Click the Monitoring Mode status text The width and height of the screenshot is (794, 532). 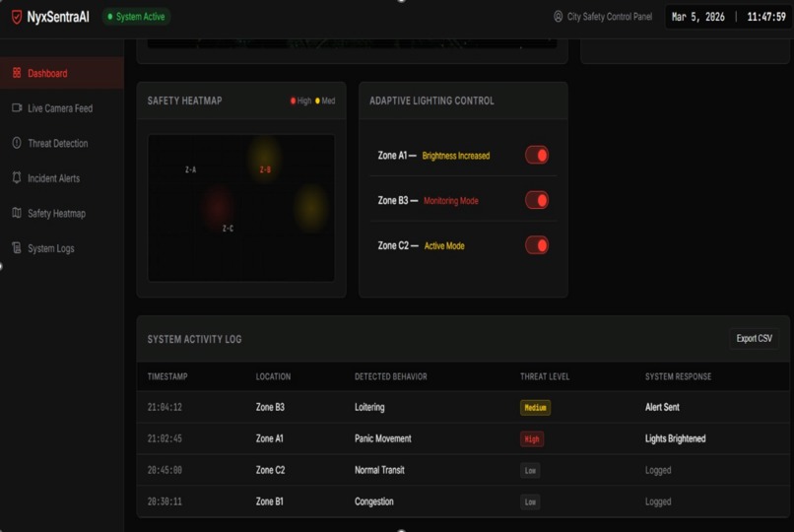pos(450,200)
